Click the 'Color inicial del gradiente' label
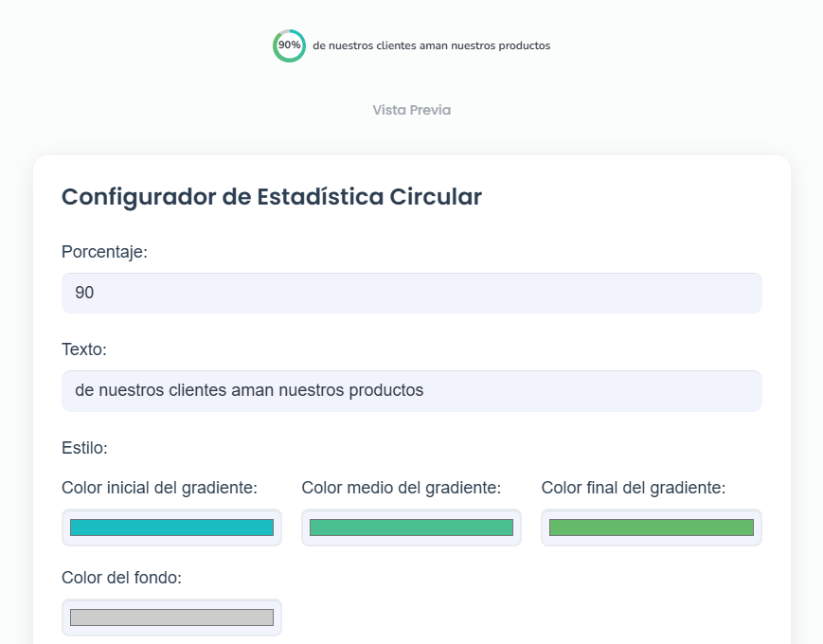 (x=159, y=488)
